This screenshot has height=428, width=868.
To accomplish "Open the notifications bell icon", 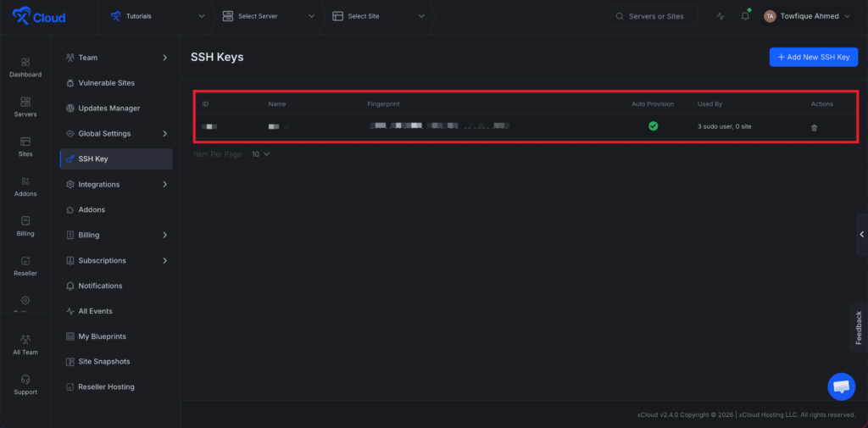I will click(x=745, y=16).
